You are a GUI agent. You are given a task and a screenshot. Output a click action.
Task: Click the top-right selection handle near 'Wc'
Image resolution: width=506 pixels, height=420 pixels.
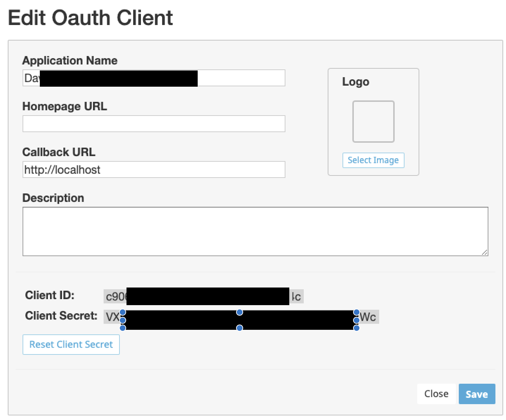[356, 312]
